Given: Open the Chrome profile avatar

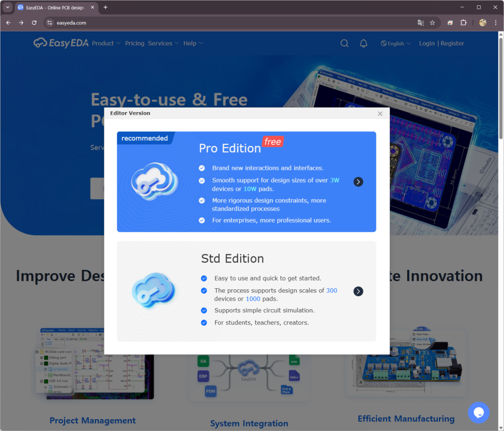Looking at the screenshot, I should point(482,23).
